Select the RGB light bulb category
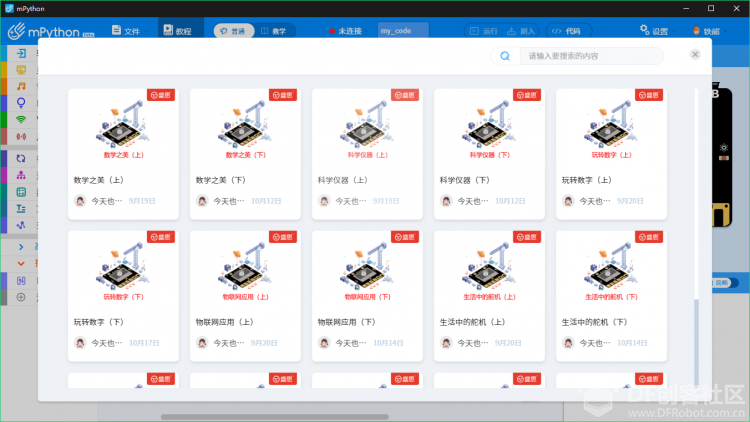 point(21,103)
